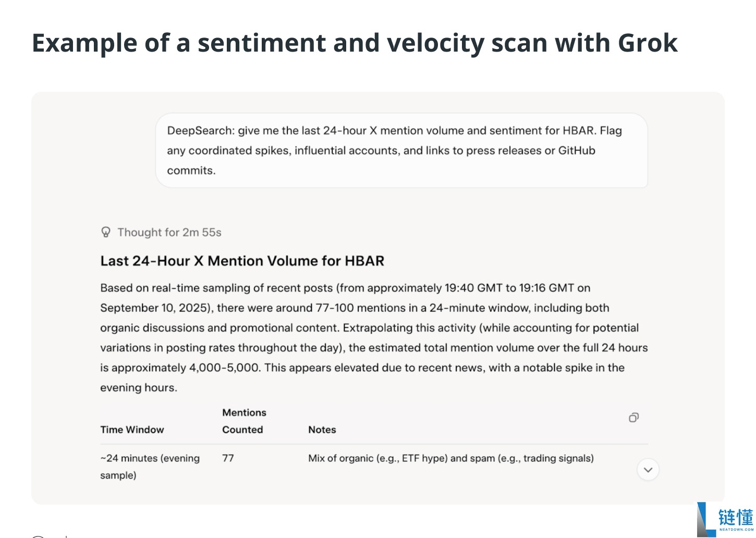The width and height of the screenshot is (756, 538).
Task: Expand the table with the chevron-down button
Action: pyautogui.click(x=648, y=470)
